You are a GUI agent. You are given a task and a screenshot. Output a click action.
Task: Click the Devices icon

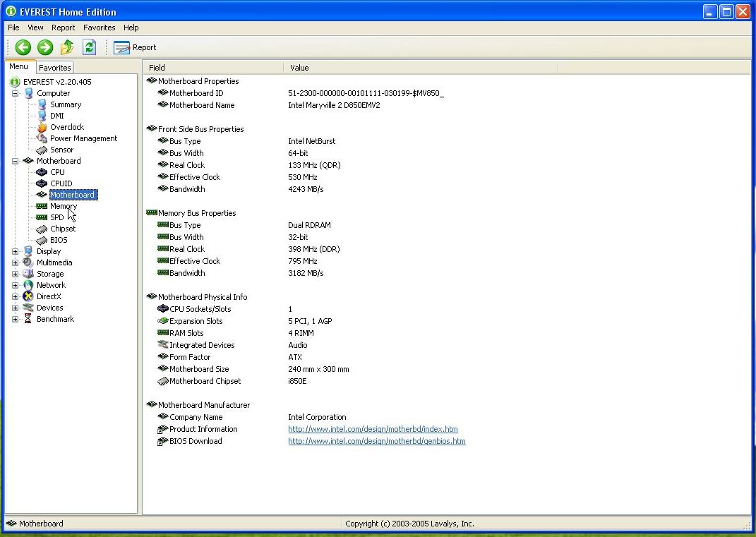[x=28, y=308]
